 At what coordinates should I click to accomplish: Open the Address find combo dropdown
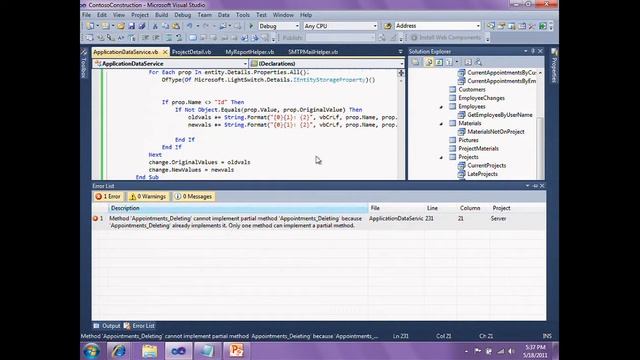point(478,26)
